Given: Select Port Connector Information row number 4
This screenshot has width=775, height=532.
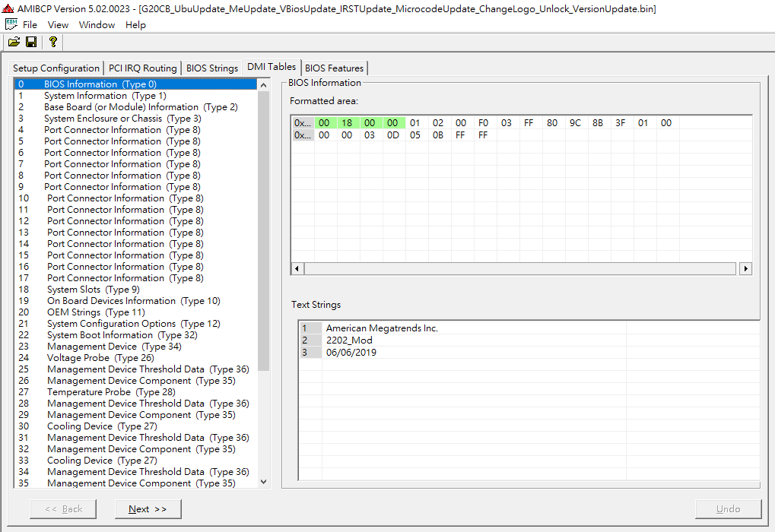Looking at the screenshot, I should tap(136, 129).
